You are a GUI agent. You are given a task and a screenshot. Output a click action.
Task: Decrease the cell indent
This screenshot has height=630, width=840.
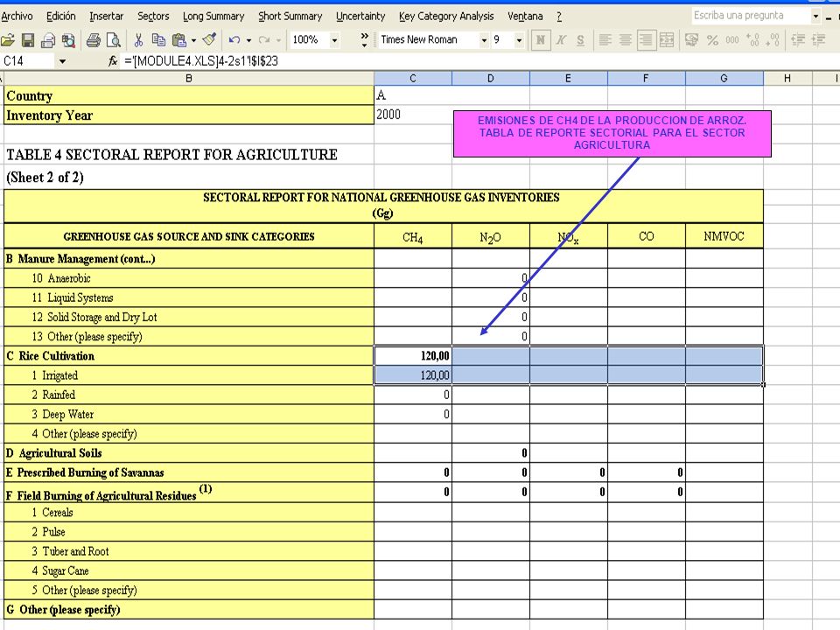tap(798, 39)
